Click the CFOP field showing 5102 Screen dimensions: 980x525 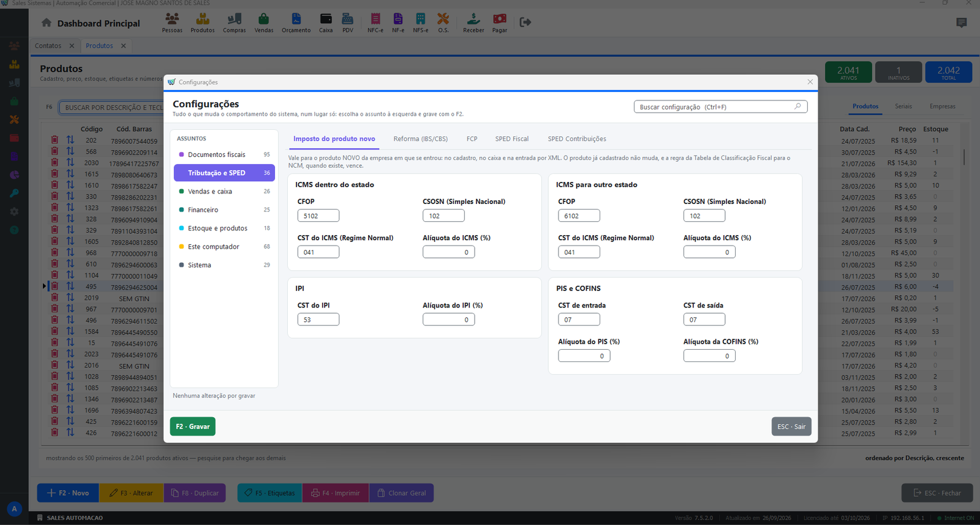coord(318,216)
